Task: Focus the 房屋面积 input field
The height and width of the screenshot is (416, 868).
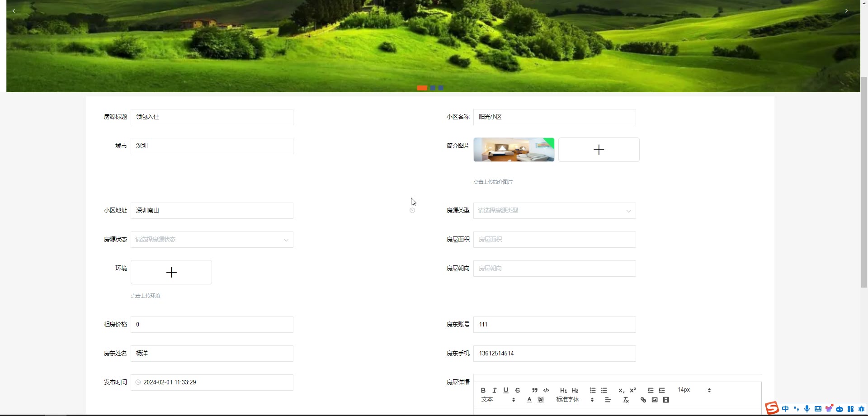Action: [x=554, y=240]
